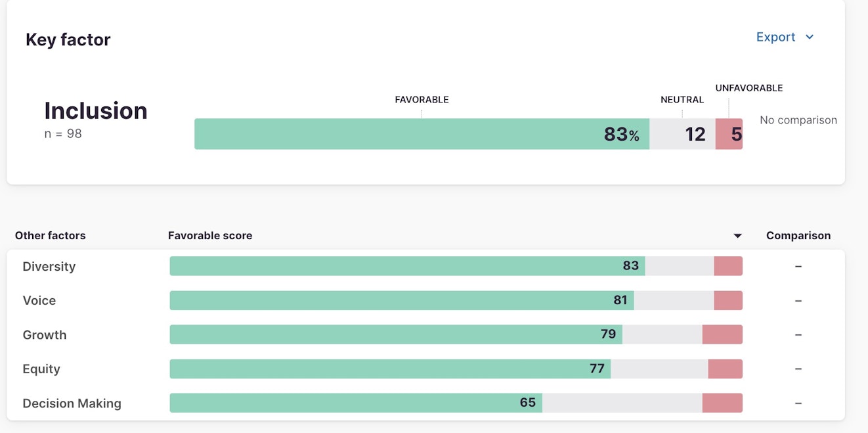Click the Other factors column header
The width and height of the screenshot is (868, 433).
[51, 236]
